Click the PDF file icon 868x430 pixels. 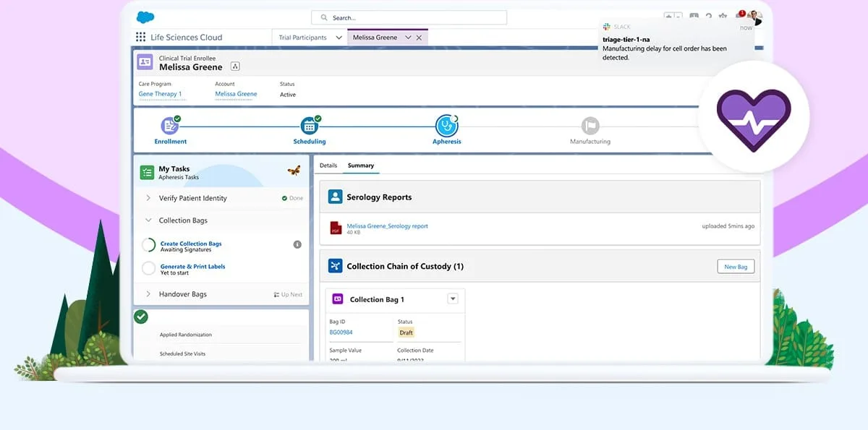pos(336,228)
